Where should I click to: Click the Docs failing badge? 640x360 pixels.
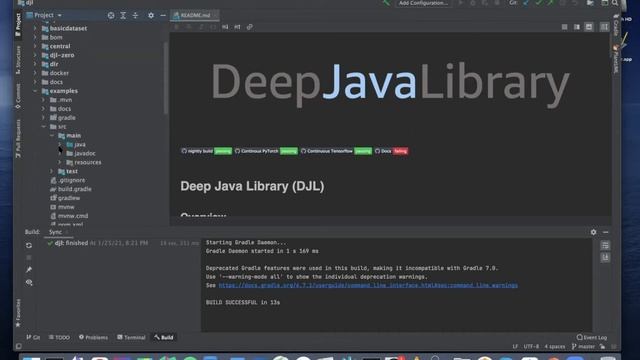[x=391, y=151]
